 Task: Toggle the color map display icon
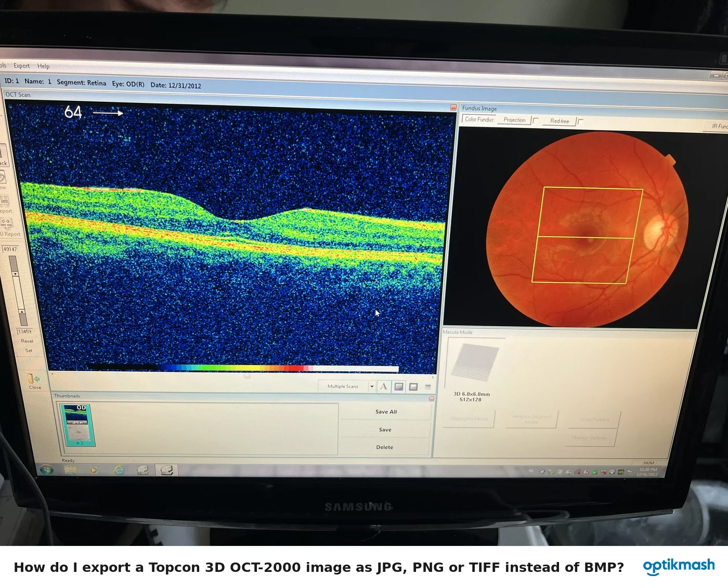click(399, 387)
